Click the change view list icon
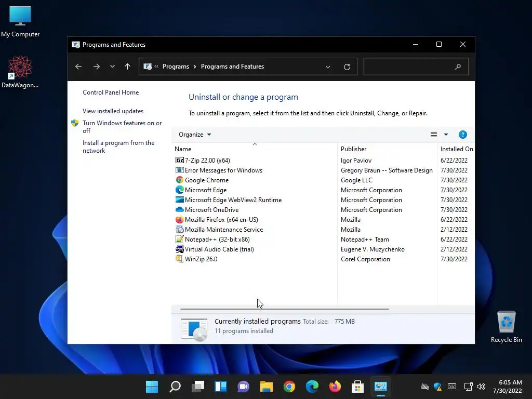 pyautogui.click(x=434, y=135)
